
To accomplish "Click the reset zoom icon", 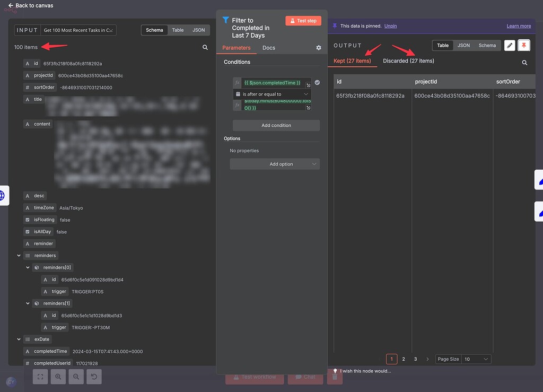I will (x=94, y=377).
